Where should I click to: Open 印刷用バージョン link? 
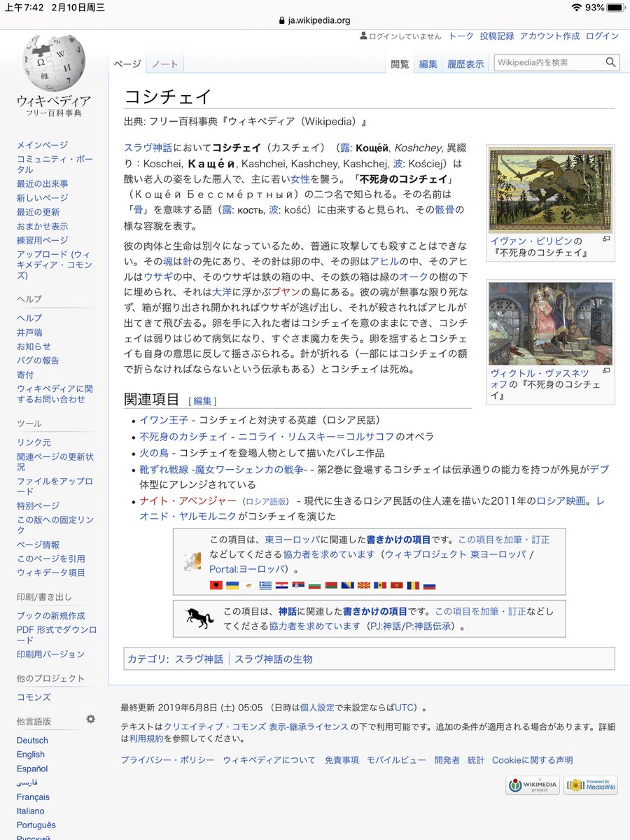(x=50, y=654)
